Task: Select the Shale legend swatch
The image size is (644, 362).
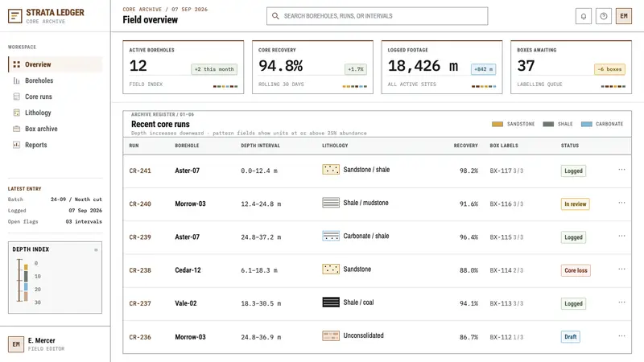Action: (x=548, y=124)
